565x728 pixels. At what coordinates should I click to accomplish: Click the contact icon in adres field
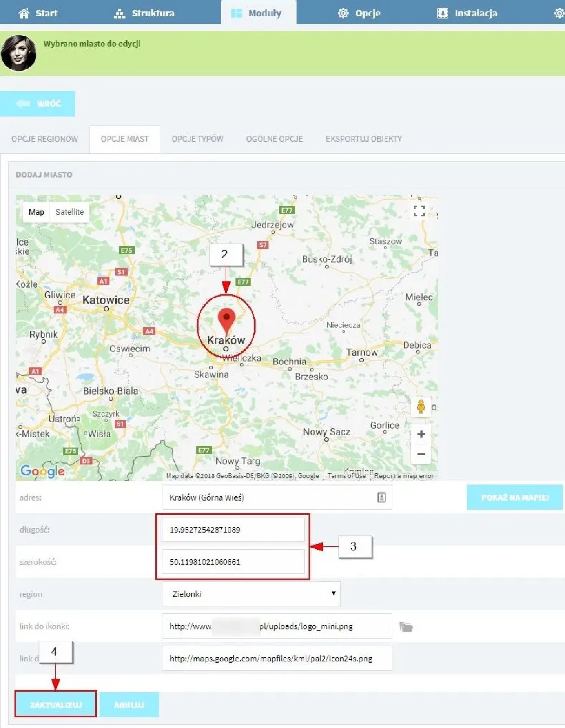click(381, 497)
